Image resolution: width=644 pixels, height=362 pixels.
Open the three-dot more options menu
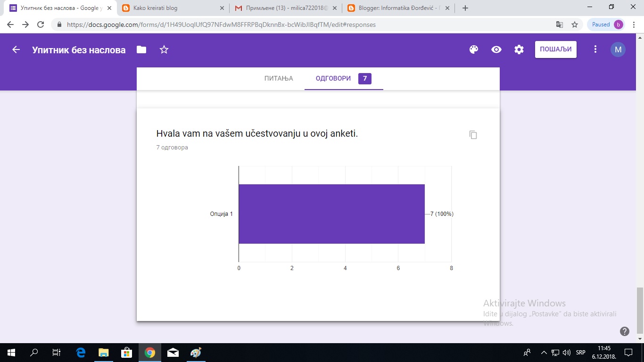tap(595, 49)
